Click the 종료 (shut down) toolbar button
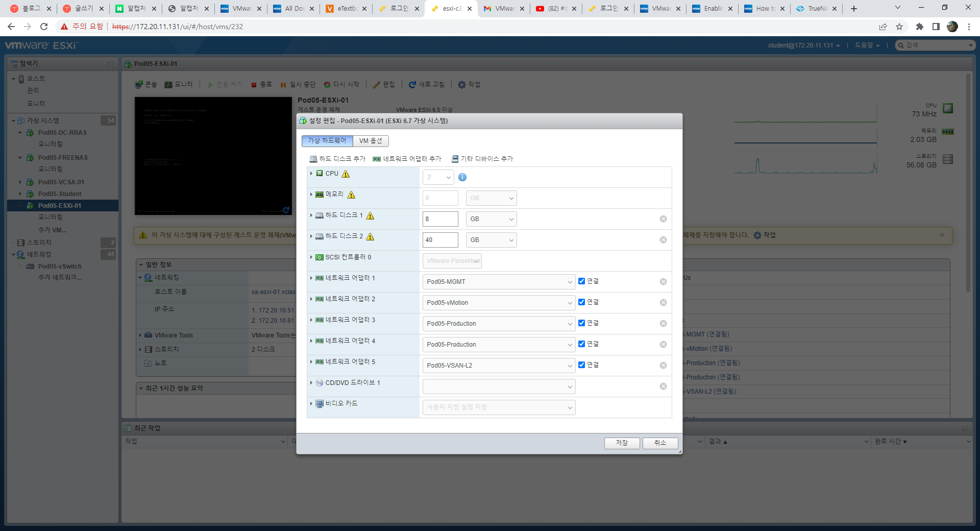The image size is (980, 531). coord(261,85)
